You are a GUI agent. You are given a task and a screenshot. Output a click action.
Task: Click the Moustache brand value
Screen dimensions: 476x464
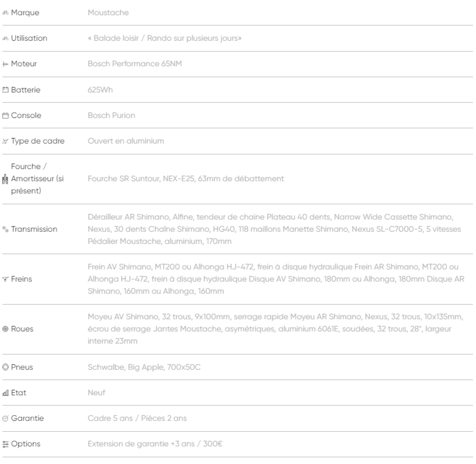click(108, 13)
